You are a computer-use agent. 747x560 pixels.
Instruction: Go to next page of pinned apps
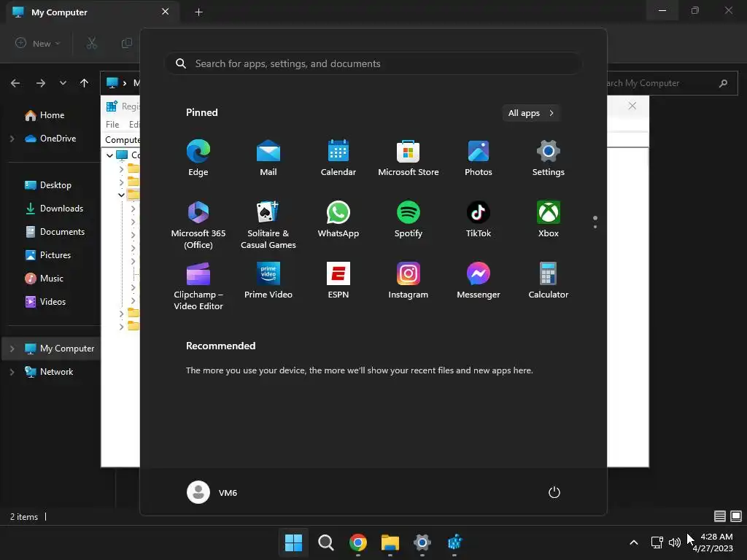pos(595,226)
